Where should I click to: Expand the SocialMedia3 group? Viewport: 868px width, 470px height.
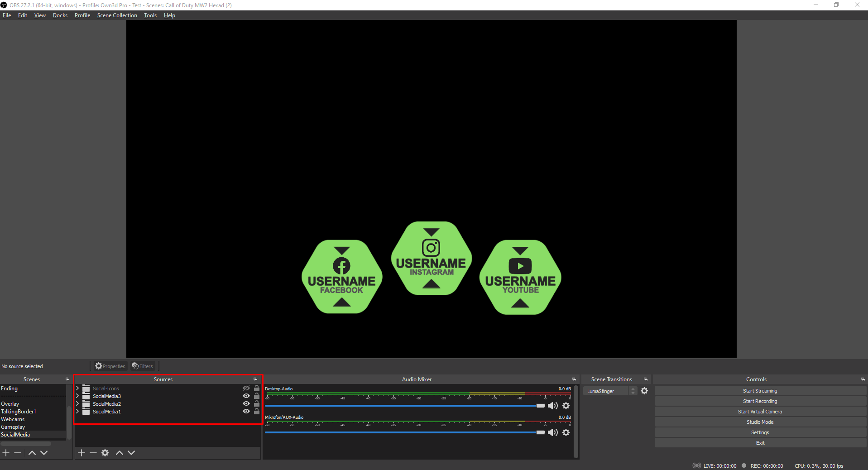coord(77,396)
